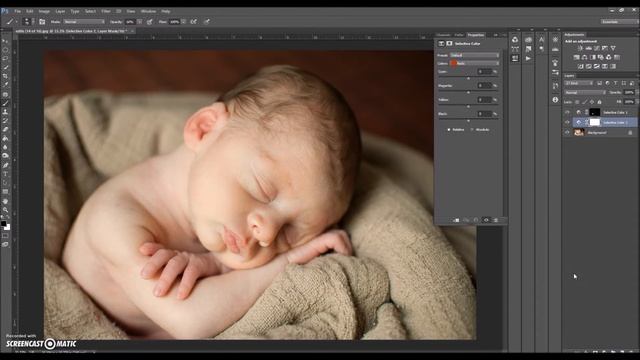Click the layer mask icon in Properties header
This screenshot has height=360, width=640.
point(449,43)
